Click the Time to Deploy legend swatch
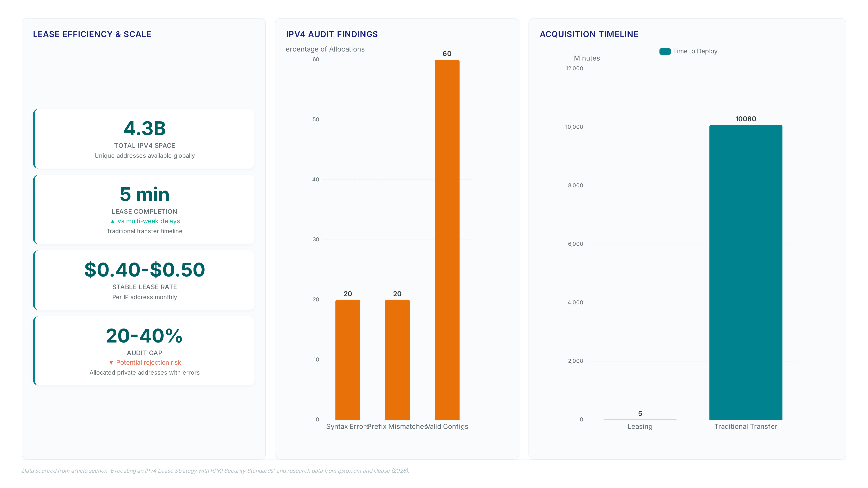 click(665, 51)
